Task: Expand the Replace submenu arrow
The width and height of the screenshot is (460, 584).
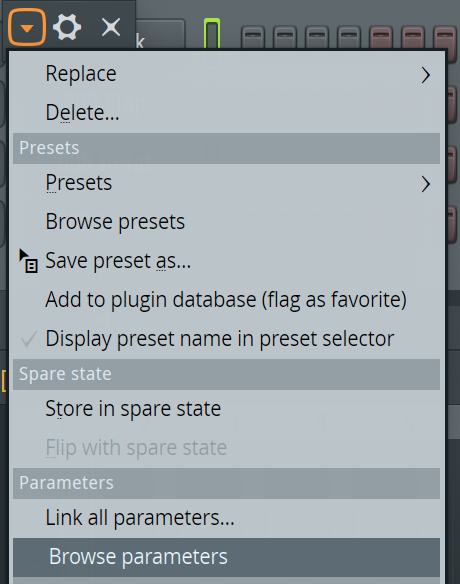Action: coord(426,75)
